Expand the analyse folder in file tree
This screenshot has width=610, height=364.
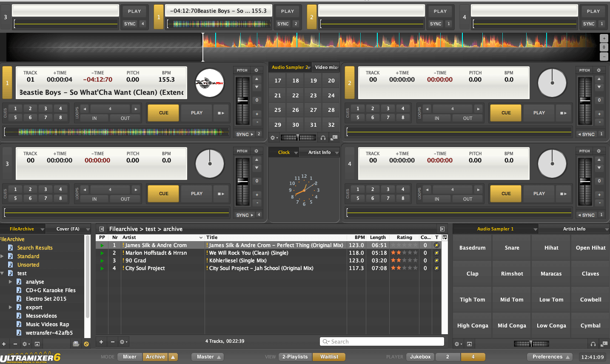11,282
